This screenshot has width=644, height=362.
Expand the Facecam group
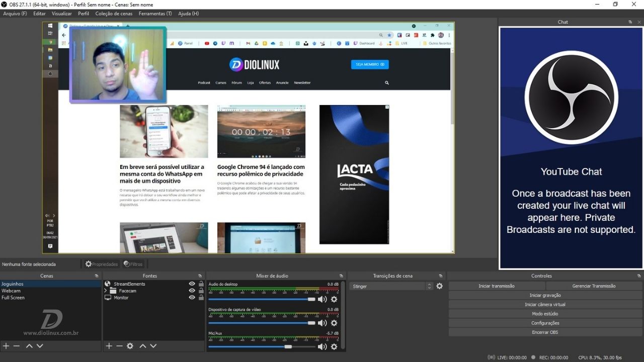106,291
